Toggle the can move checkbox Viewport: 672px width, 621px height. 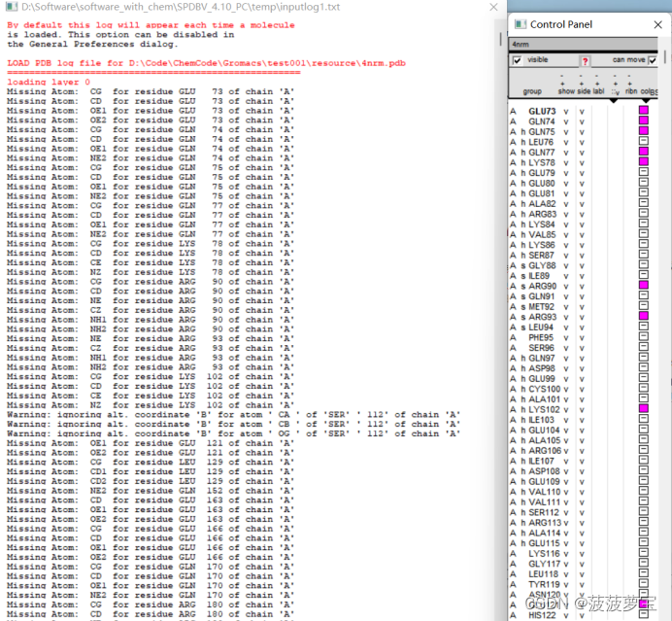[653, 60]
